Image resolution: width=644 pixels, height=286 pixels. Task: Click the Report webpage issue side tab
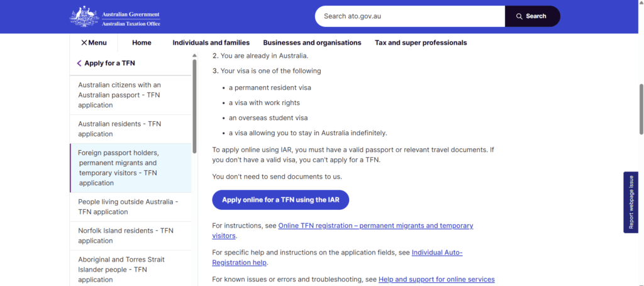tap(631, 202)
